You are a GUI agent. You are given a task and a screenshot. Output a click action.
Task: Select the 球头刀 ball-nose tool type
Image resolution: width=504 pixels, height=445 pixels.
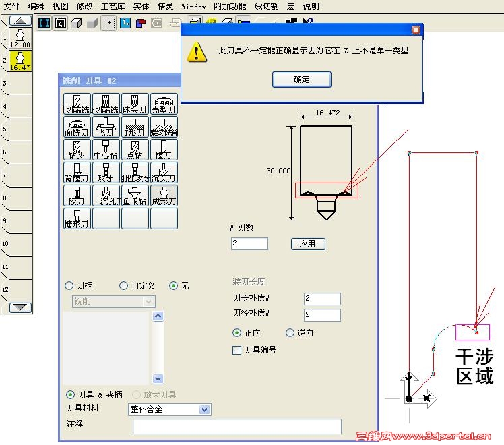135,104
